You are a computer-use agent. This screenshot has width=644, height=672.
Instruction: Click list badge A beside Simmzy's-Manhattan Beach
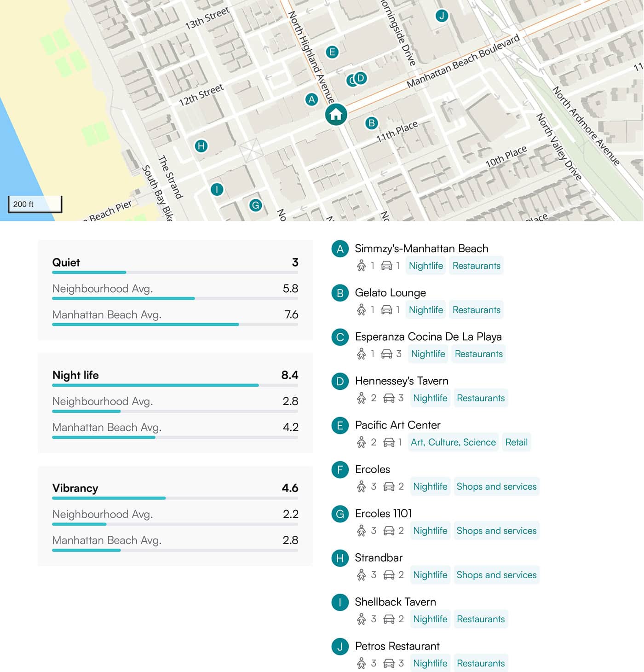click(340, 249)
